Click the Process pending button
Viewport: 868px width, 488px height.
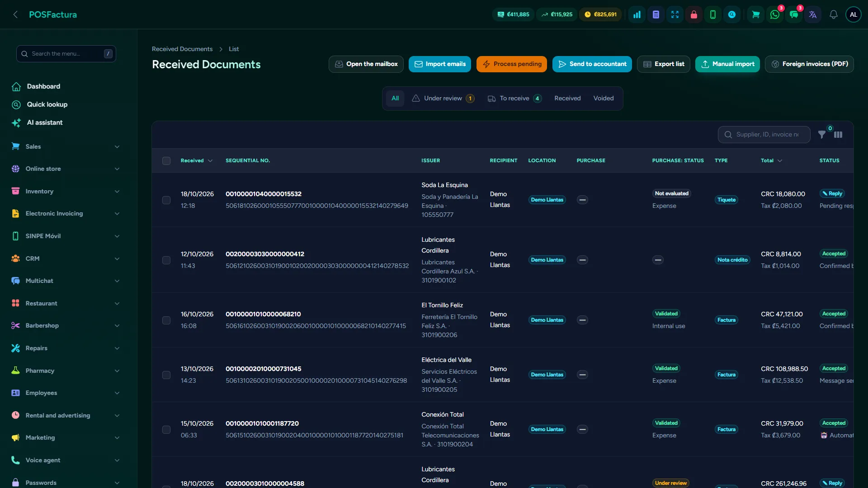512,64
